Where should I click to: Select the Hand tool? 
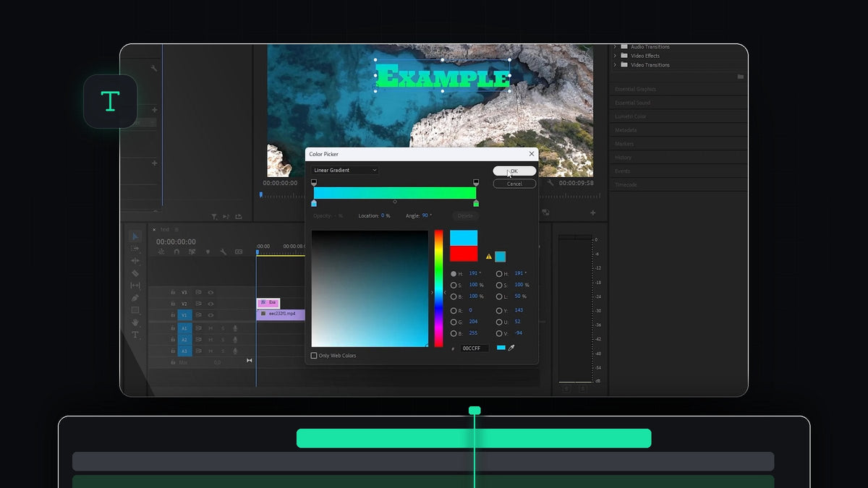click(x=135, y=322)
